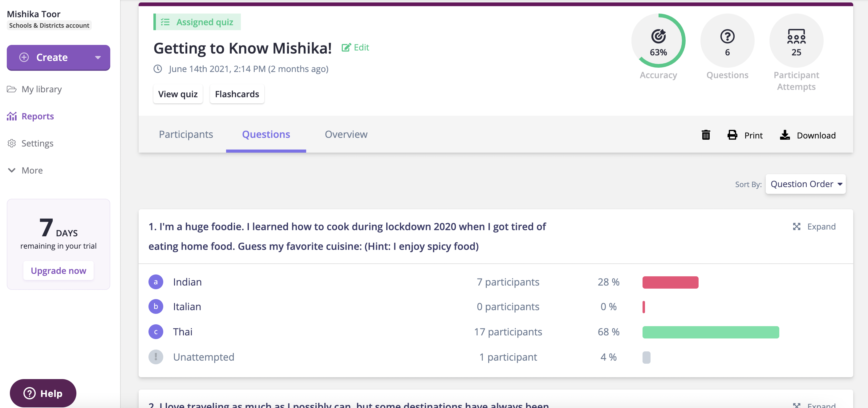Switch to the Participants tab

[186, 134]
